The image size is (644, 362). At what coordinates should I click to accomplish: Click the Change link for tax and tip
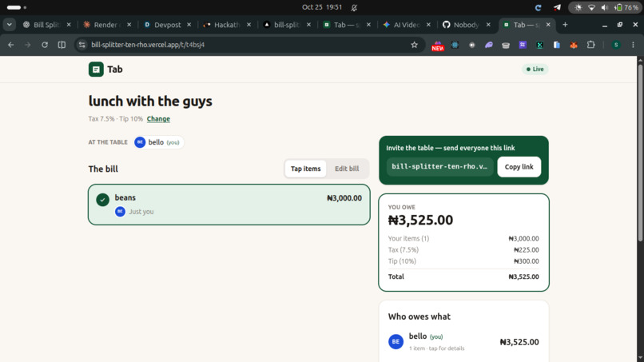tap(158, 119)
